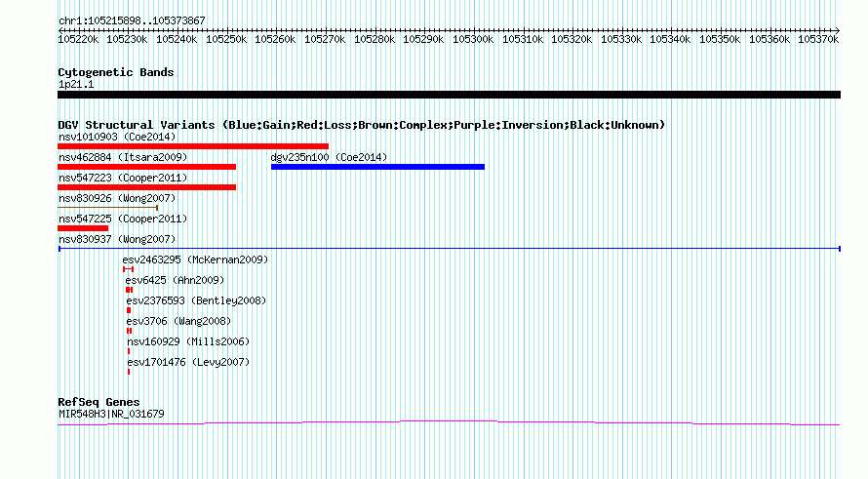The width and height of the screenshot is (868, 479).
Task: Click the long blue nsv830937 line
Action: [450, 249]
